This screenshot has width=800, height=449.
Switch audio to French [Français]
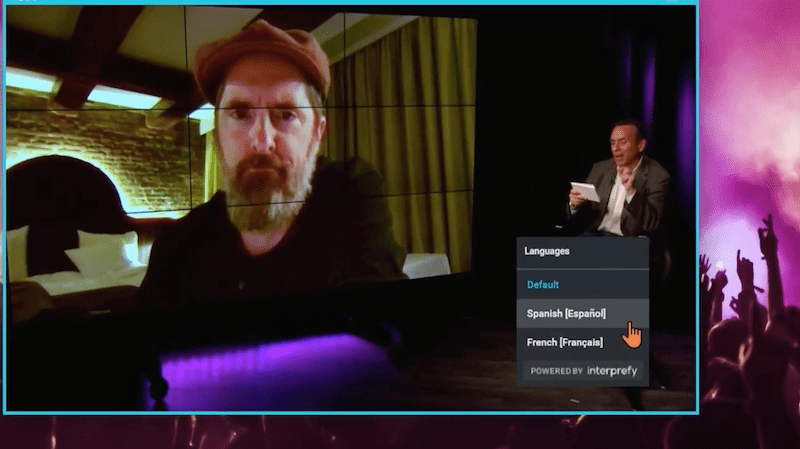coord(565,342)
